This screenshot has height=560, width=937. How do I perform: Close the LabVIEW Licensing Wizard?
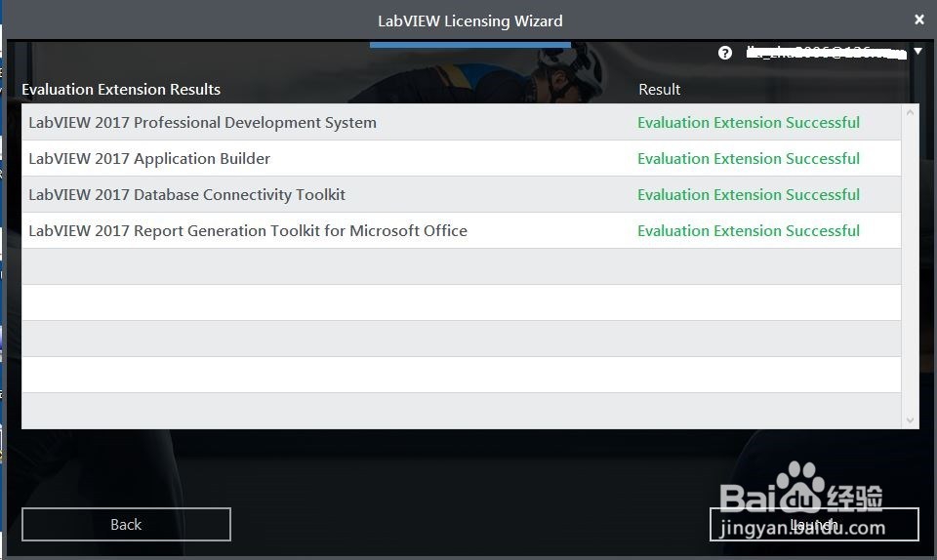point(919,20)
